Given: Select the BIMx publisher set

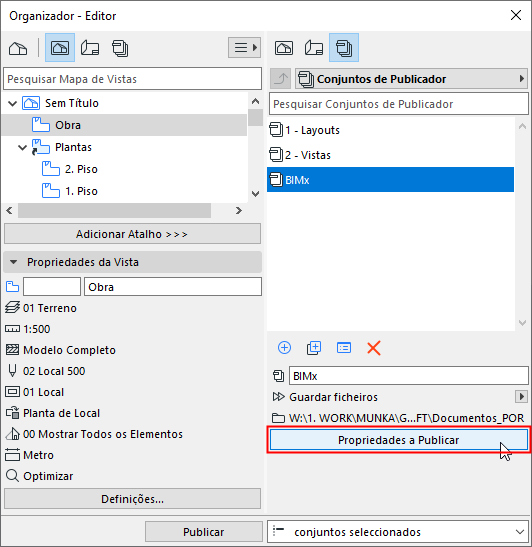Looking at the screenshot, I should click(390, 180).
